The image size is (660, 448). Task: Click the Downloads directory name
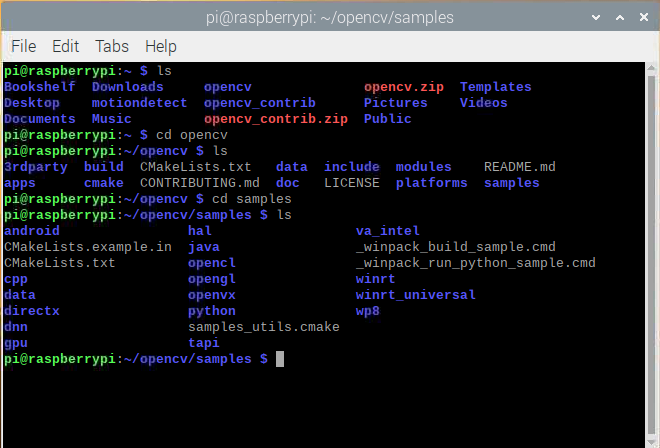click(x=128, y=87)
